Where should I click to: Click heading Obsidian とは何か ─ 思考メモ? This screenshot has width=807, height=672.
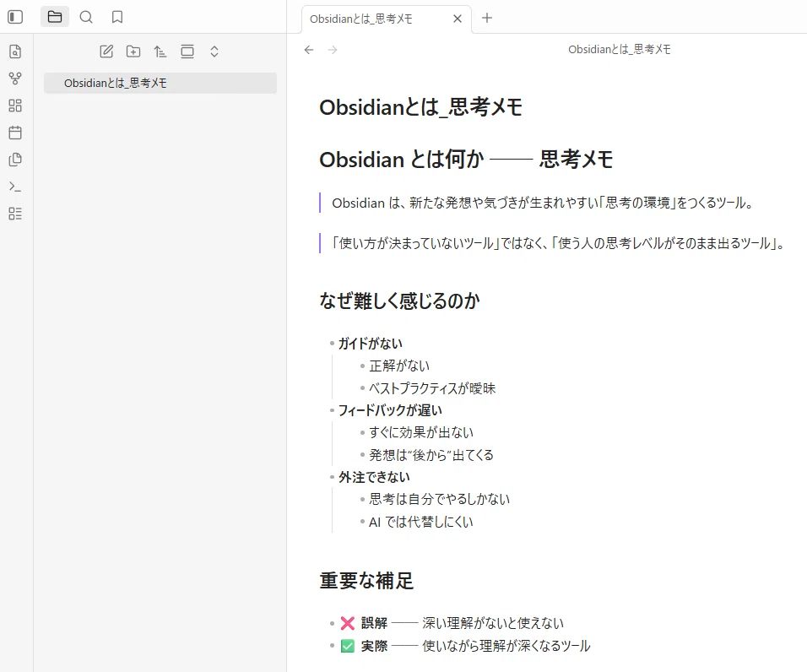pos(466,159)
